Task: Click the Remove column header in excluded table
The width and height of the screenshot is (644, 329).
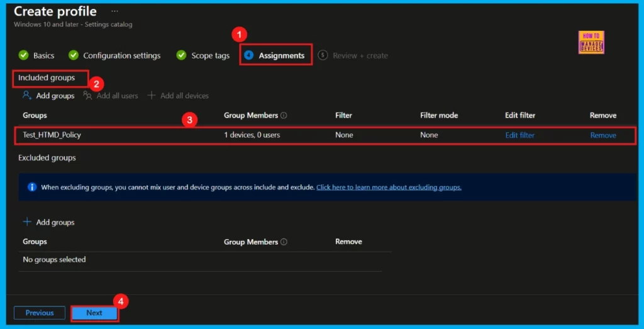Action: coord(348,242)
